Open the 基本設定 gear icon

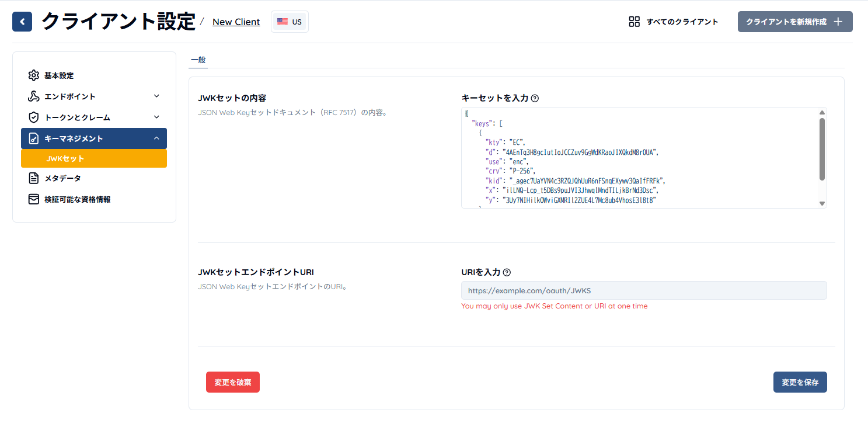(34, 75)
